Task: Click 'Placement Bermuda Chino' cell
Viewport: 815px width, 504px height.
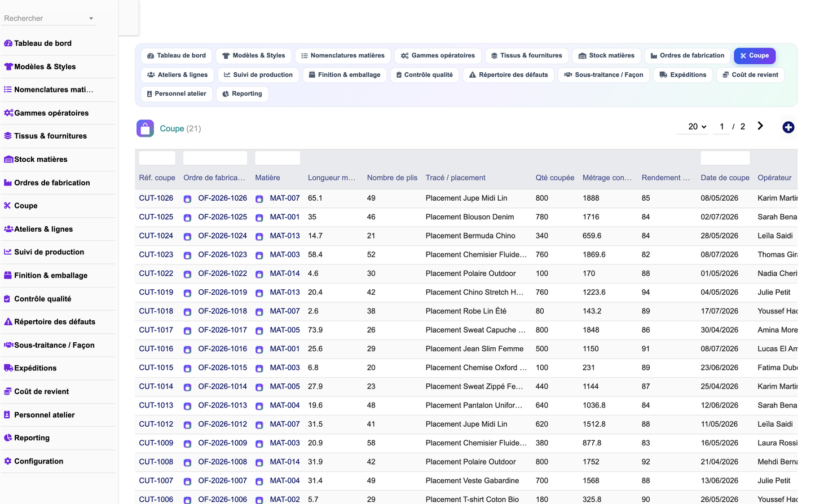Action: 470,236
